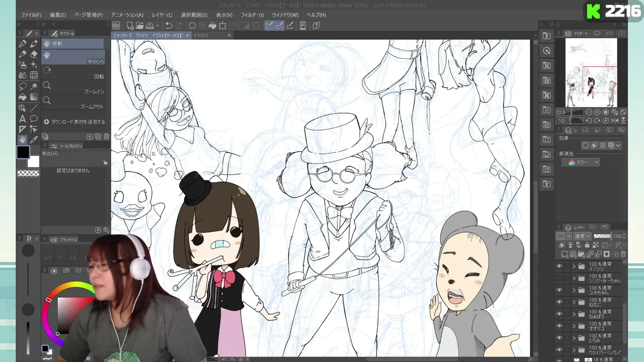
Task: Hide the イノシシ layer folder
Action: (559, 266)
